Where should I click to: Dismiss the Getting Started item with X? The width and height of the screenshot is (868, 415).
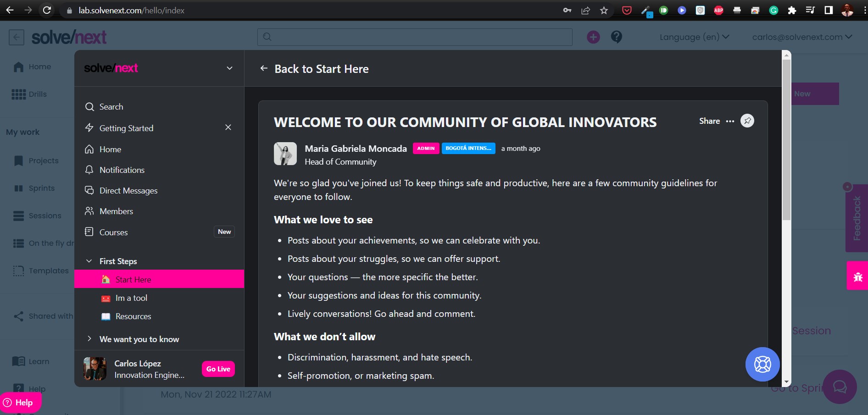(x=228, y=127)
